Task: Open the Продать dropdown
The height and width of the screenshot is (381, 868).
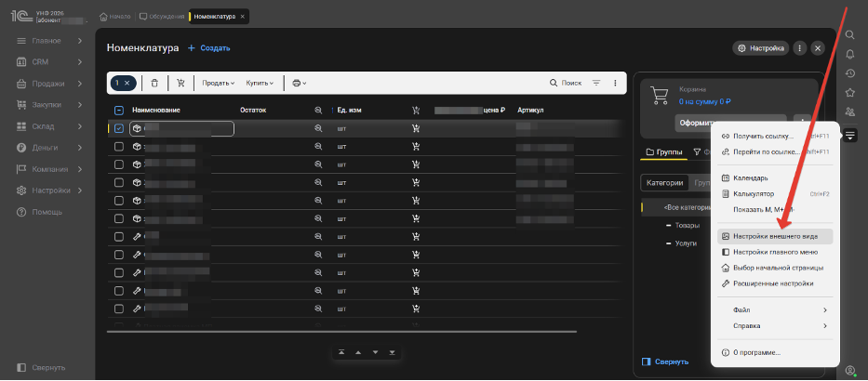Action: click(x=219, y=83)
